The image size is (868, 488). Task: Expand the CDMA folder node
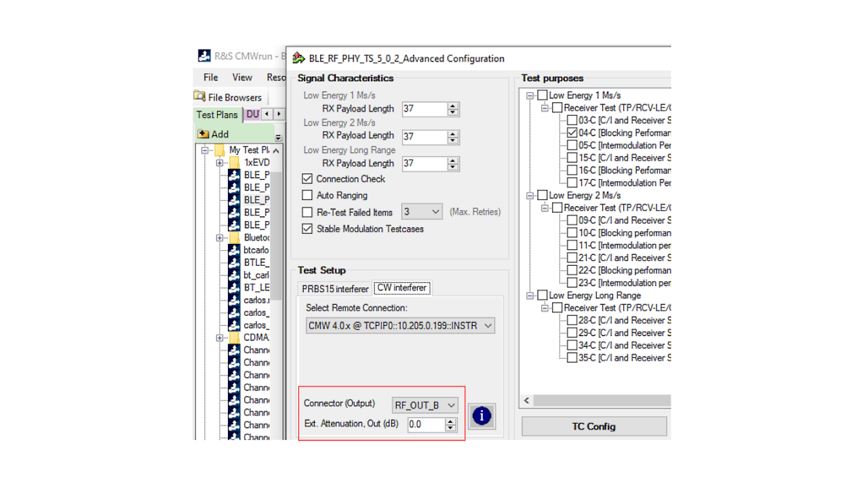pos(219,338)
